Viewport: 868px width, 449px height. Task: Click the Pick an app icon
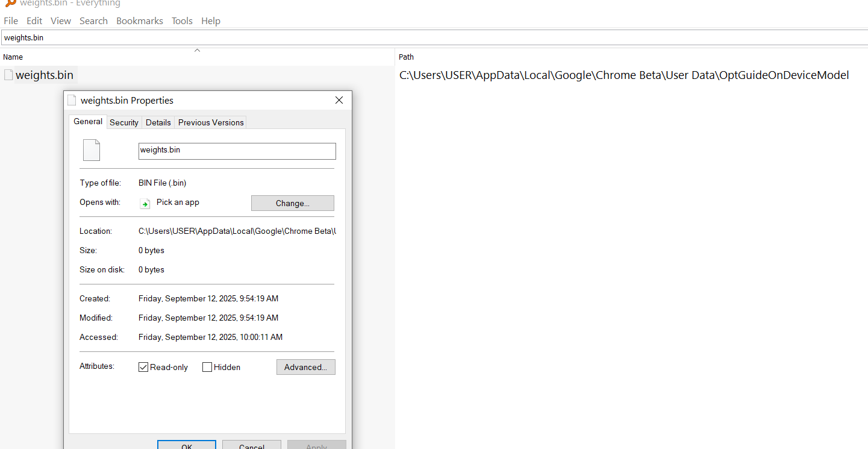pos(145,204)
